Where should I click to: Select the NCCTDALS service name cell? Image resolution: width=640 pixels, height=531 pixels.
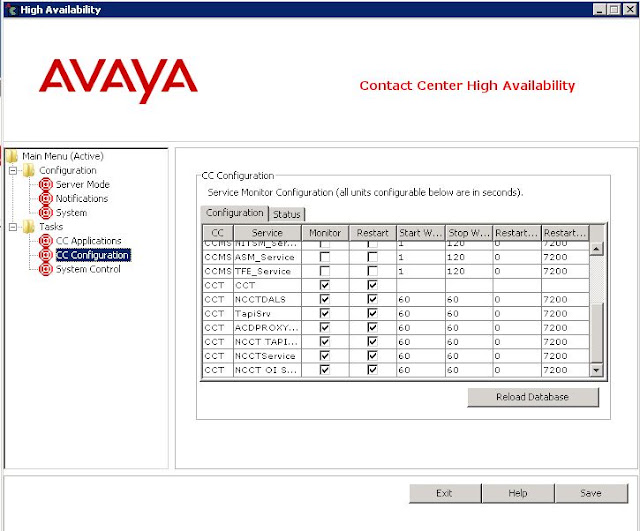click(267, 300)
